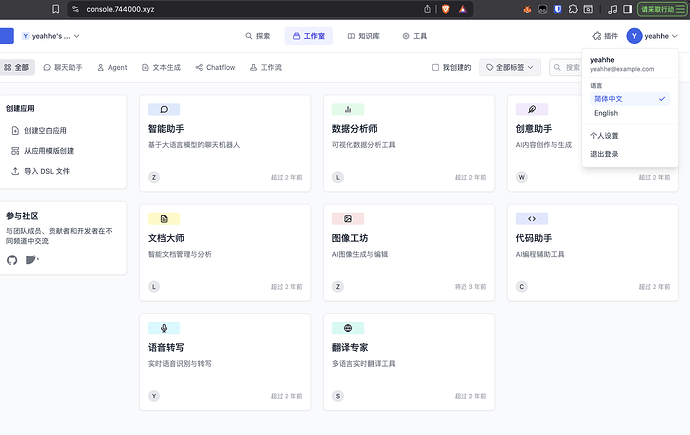Click the 搜索 search input field
Image resolution: width=690 pixels, height=435 pixels.
point(565,67)
